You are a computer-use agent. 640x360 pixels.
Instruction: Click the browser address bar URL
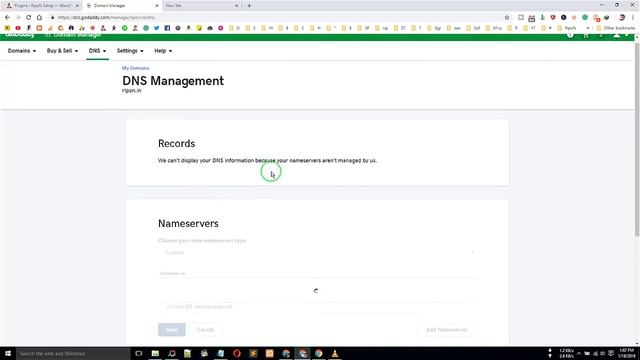coord(106,18)
